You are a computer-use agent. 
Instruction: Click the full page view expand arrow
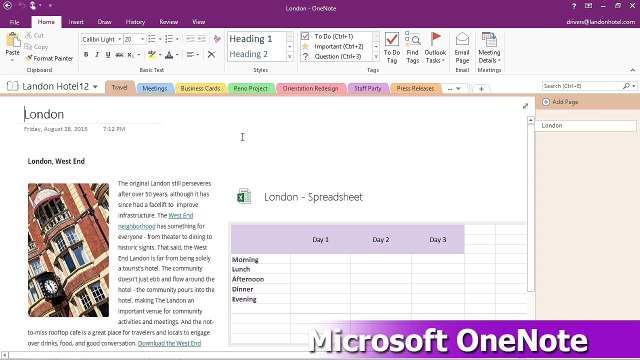pos(525,106)
